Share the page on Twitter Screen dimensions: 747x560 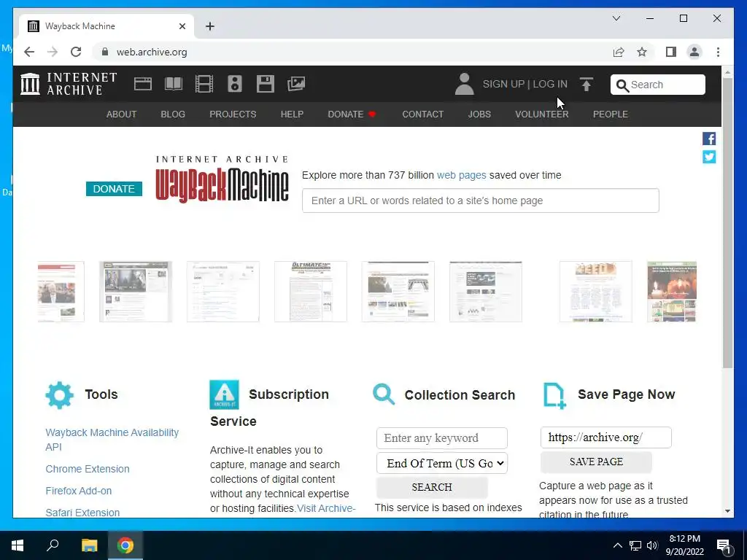pyautogui.click(x=709, y=157)
